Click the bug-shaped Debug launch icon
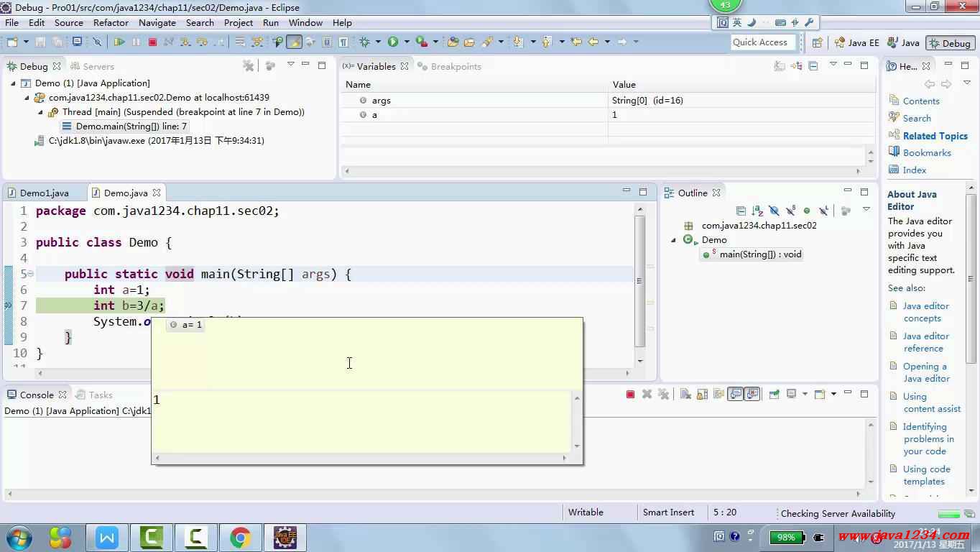Screen dimensions: 980x552 pyautogui.click(x=364, y=42)
